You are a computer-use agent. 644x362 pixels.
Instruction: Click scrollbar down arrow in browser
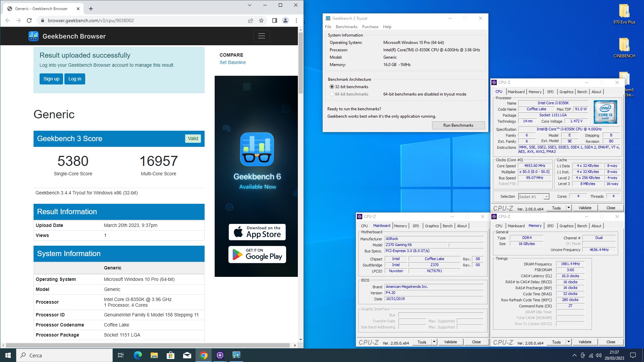pyautogui.click(x=301, y=340)
